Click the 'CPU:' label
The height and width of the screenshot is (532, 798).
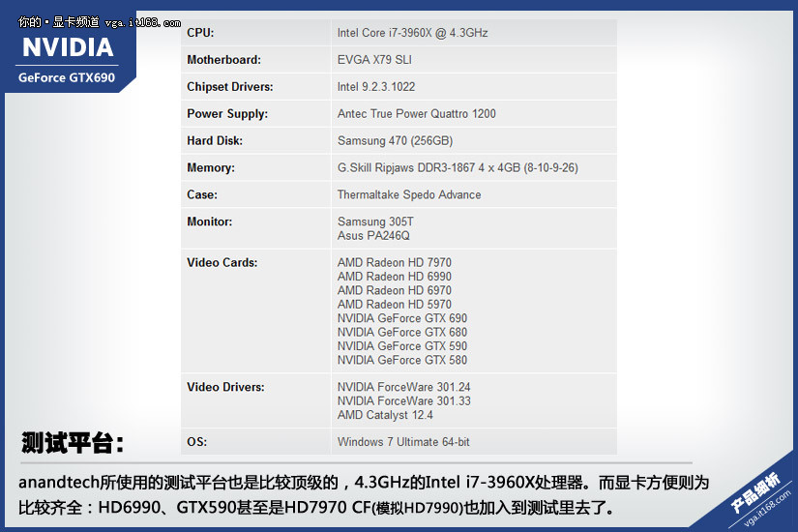point(200,33)
